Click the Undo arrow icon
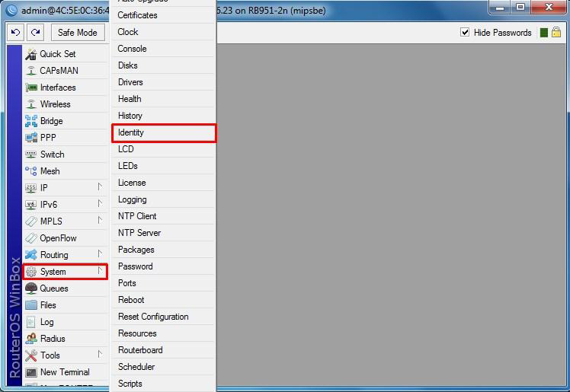The width and height of the screenshot is (570, 392). click(15, 33)
